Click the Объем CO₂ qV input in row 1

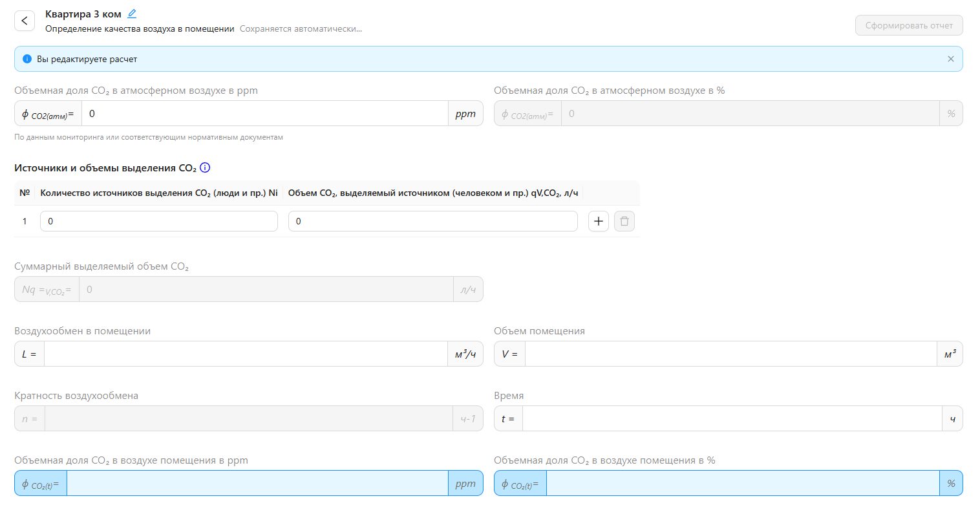(x=432, y=221)
